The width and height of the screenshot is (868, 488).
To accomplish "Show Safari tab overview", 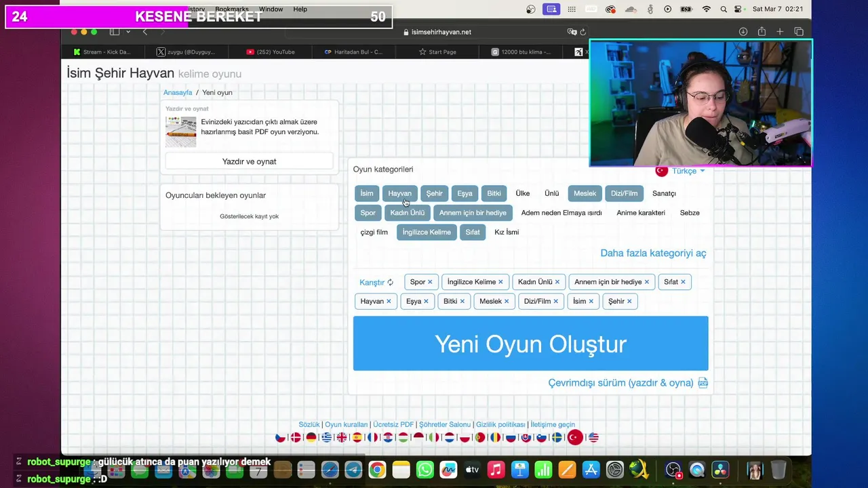I will [799, 32].
